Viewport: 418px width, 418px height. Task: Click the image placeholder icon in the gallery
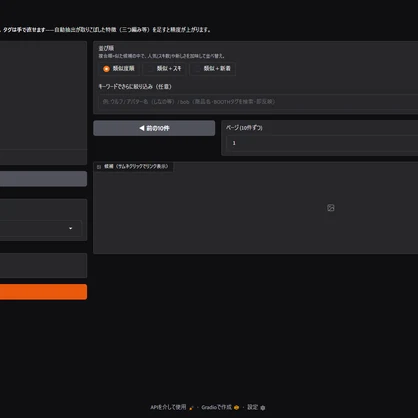(x=331, y=208)
